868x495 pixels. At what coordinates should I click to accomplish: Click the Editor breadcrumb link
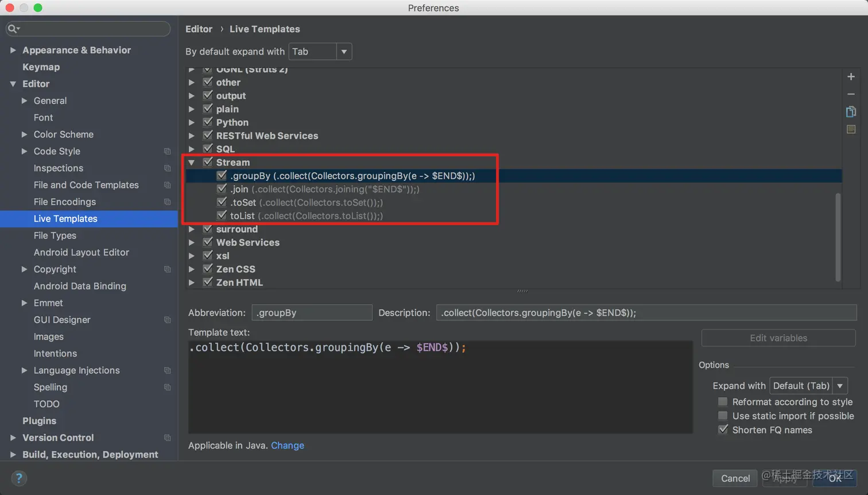click(x=199, y=29)
